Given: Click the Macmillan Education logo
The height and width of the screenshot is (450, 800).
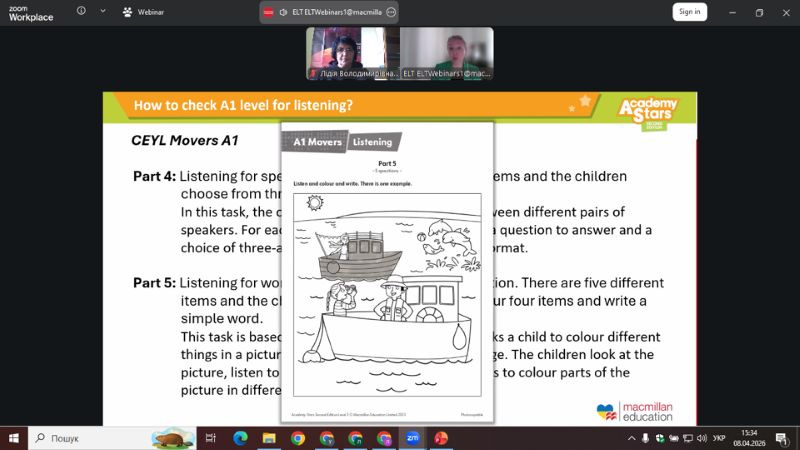Looking at the screenshot, I should tap(635, 411).
